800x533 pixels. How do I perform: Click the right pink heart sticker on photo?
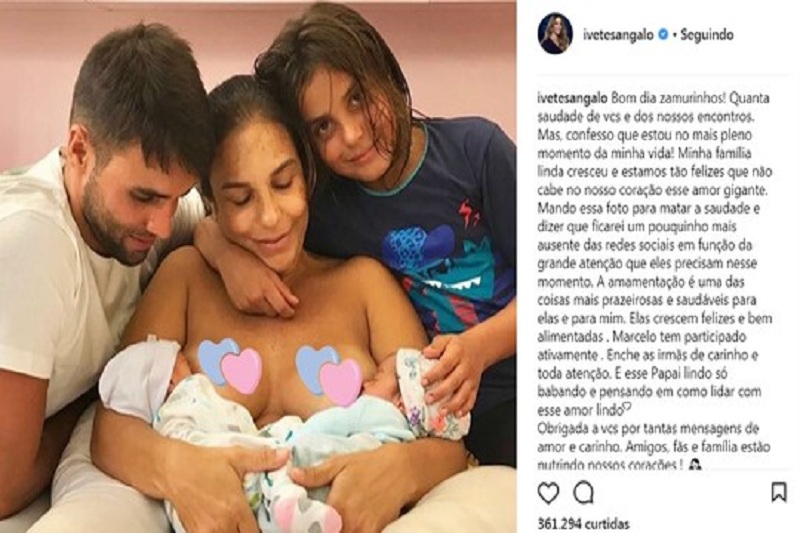340,380
